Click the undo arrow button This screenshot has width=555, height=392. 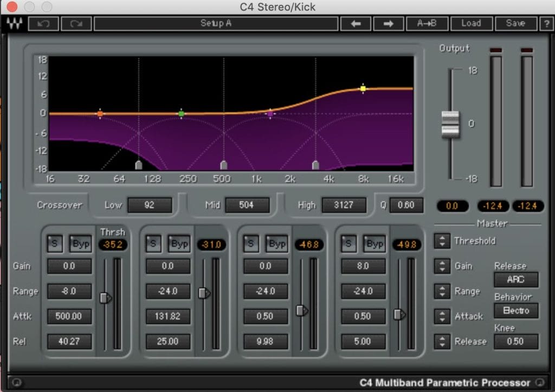pos(43,23)
